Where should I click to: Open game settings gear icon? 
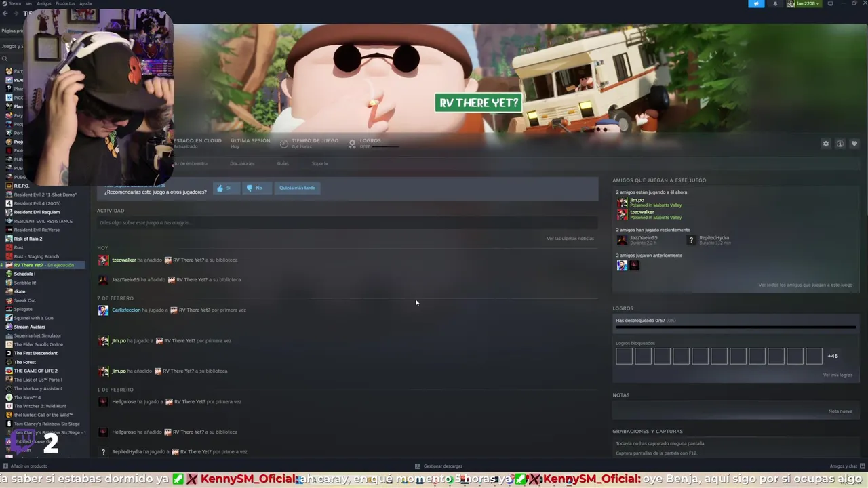pyautogui.click(x=825, y=144)
